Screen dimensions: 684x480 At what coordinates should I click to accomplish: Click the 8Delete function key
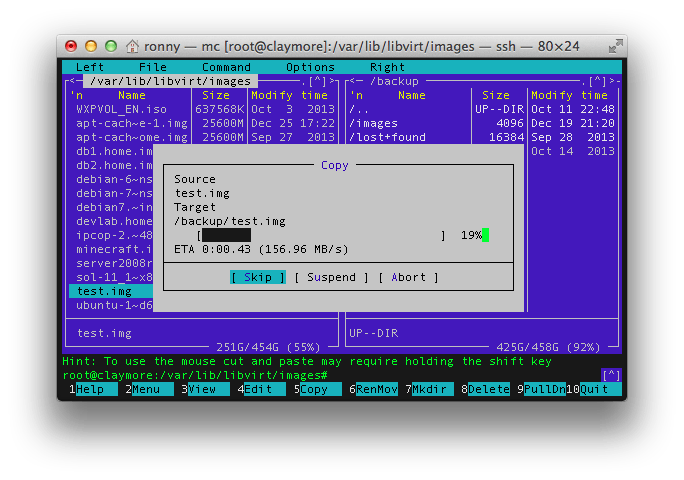[x=485, y=389]
